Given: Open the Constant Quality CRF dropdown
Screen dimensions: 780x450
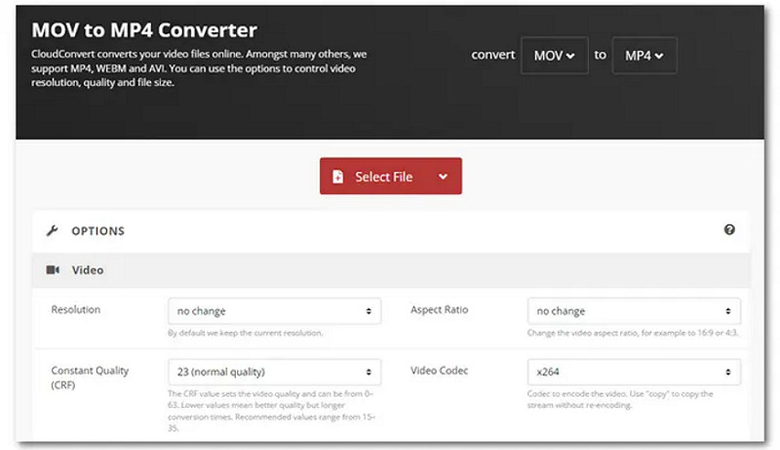Looking at the screenshot, I should click(x=275, y=372).
